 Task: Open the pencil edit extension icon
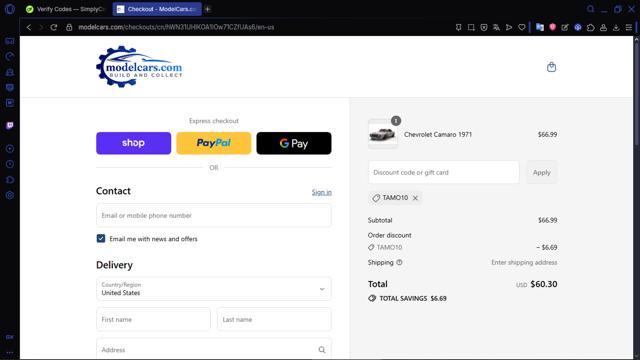click(565, 27)
